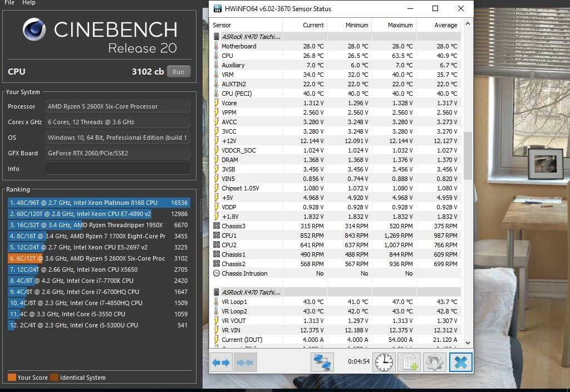Screen dimensions: 570x392
Task: Click lightning icon beside DRAM row
Action: click(217, 160)
